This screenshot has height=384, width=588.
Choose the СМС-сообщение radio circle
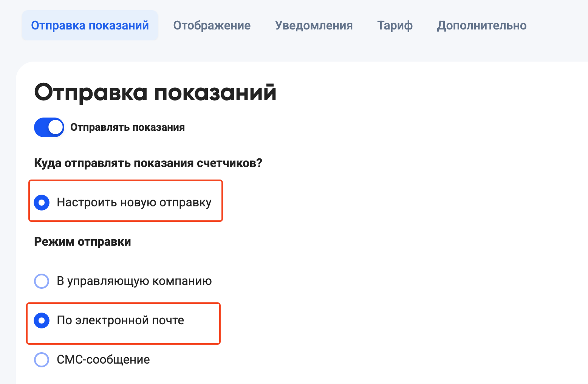(x=42, y=360)
